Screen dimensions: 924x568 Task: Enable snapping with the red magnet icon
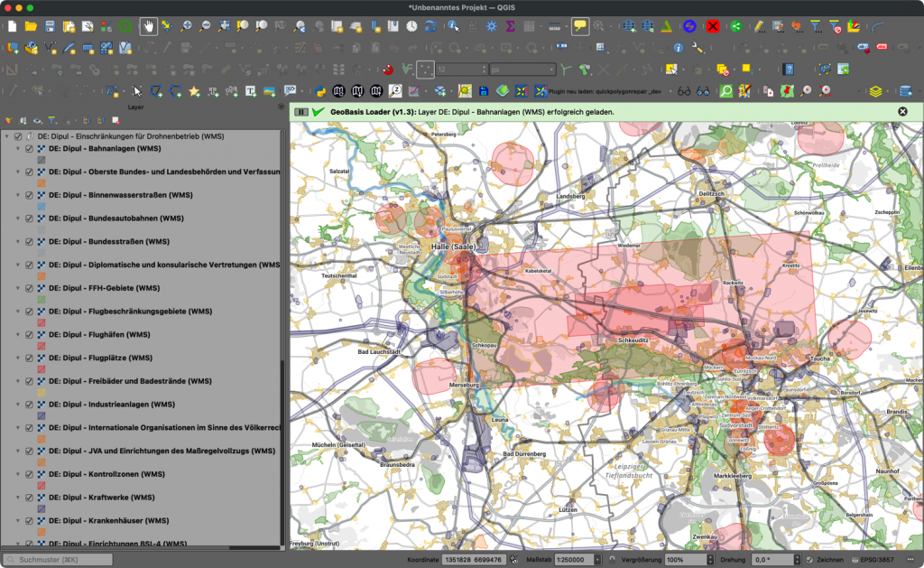coord(388,69)
